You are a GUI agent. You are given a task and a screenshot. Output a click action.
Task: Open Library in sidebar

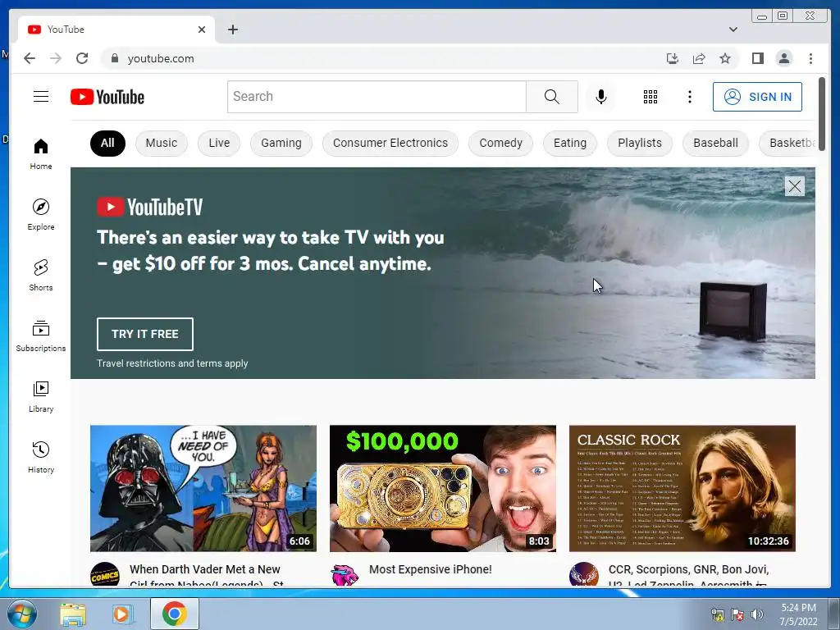click(x=41, y=396)
